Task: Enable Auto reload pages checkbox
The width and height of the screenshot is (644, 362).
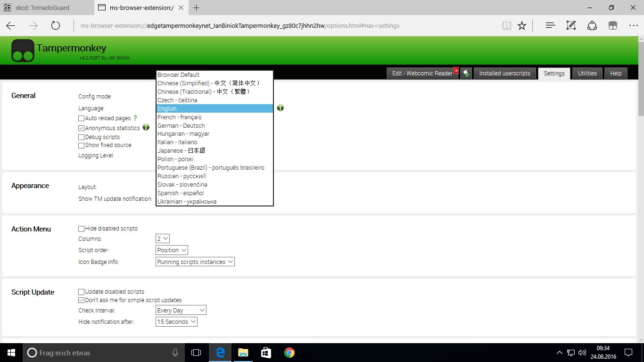Action: point(81,118)
